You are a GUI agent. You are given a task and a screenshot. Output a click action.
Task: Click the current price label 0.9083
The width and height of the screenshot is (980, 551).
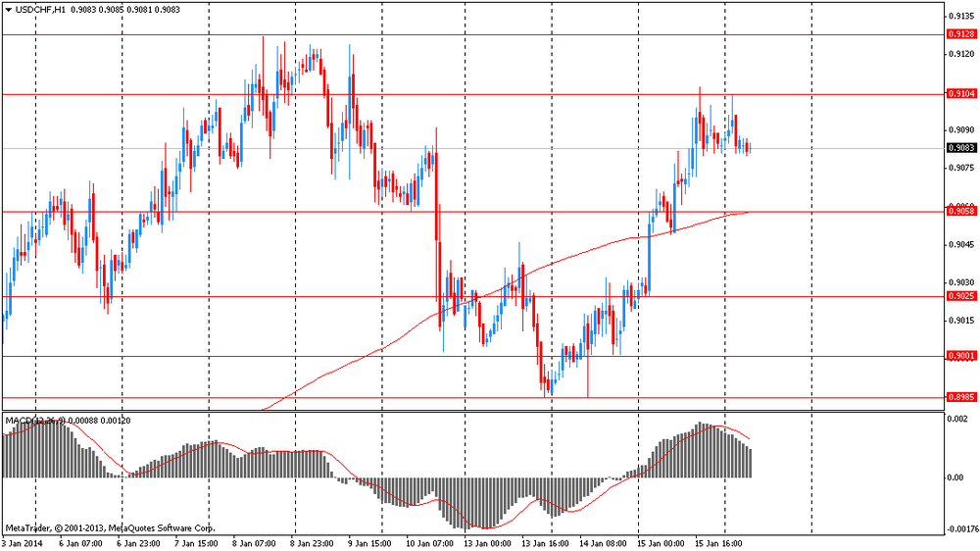click(960, 148)
